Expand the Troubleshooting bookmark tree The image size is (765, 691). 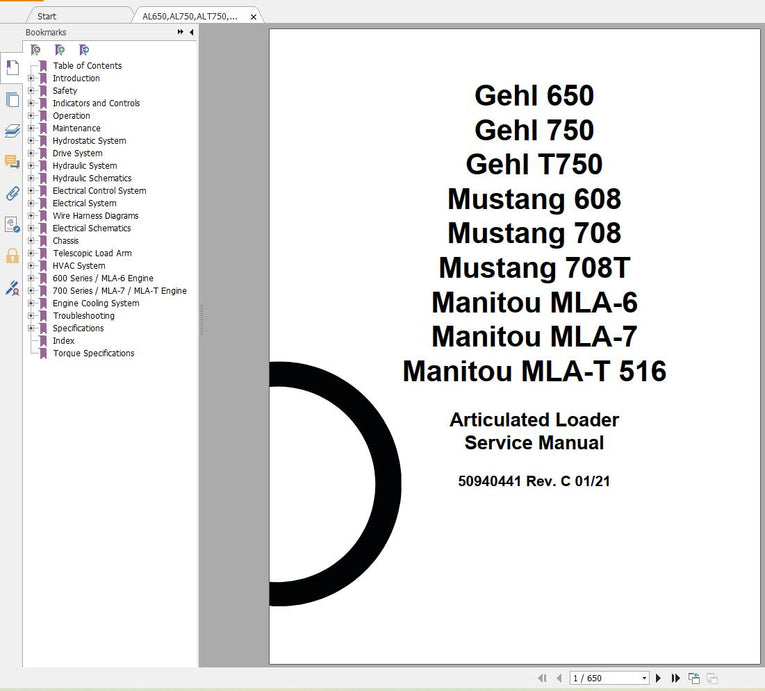click(x=31, y=316)
